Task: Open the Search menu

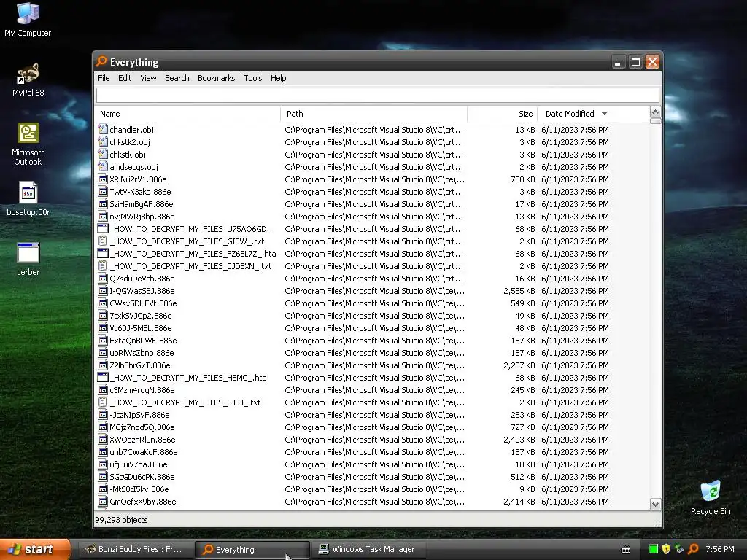Action: (177, 78)
